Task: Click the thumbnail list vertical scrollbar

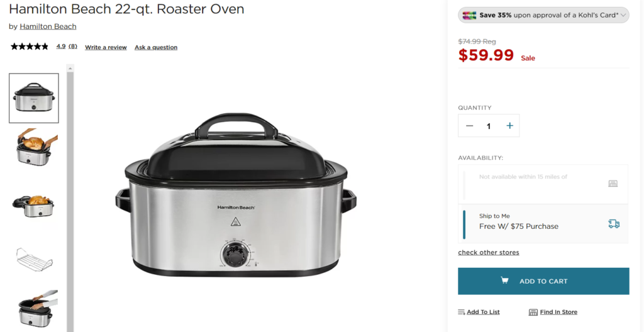Action: [x=70, y=201]
